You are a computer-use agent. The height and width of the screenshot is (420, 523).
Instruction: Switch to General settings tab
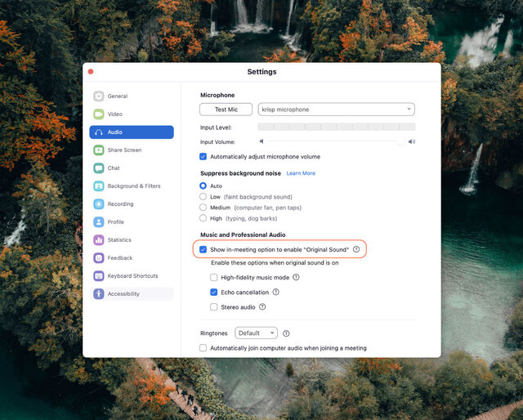point(132,96)
